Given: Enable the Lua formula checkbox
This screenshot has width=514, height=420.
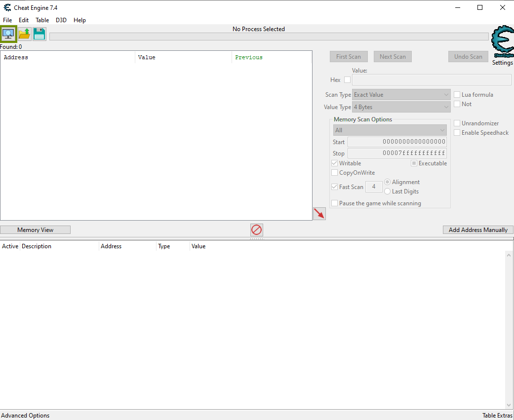Looking at the screenshot, I should click(457, 95).
